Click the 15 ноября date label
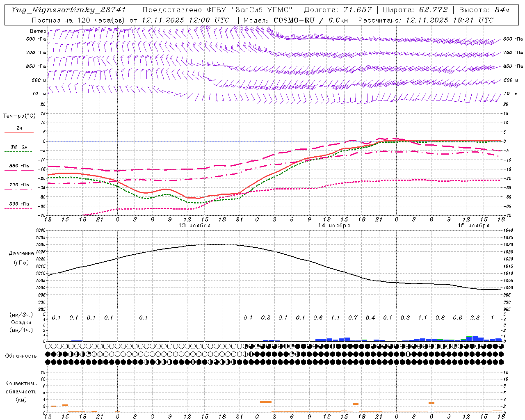 coord(473,225)
